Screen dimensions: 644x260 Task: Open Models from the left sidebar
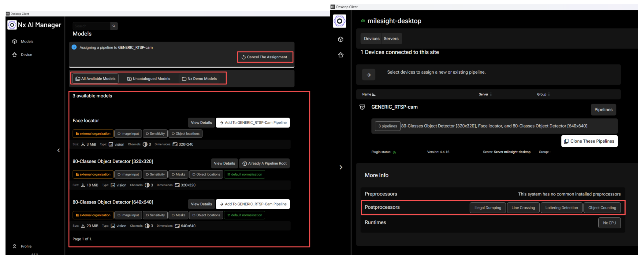tap(27, 42)
